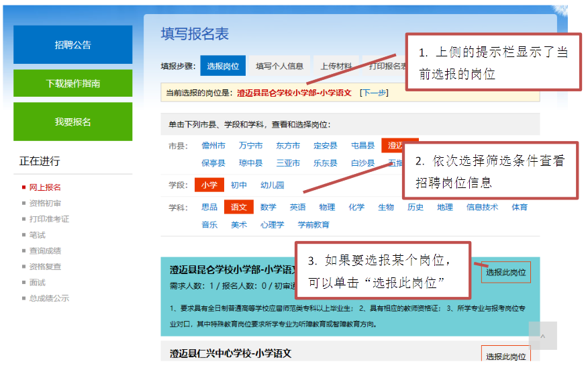Select the highlighted 语文 subject filter
The width and height of the screenshot is (588, 366).
coord(239,208)
